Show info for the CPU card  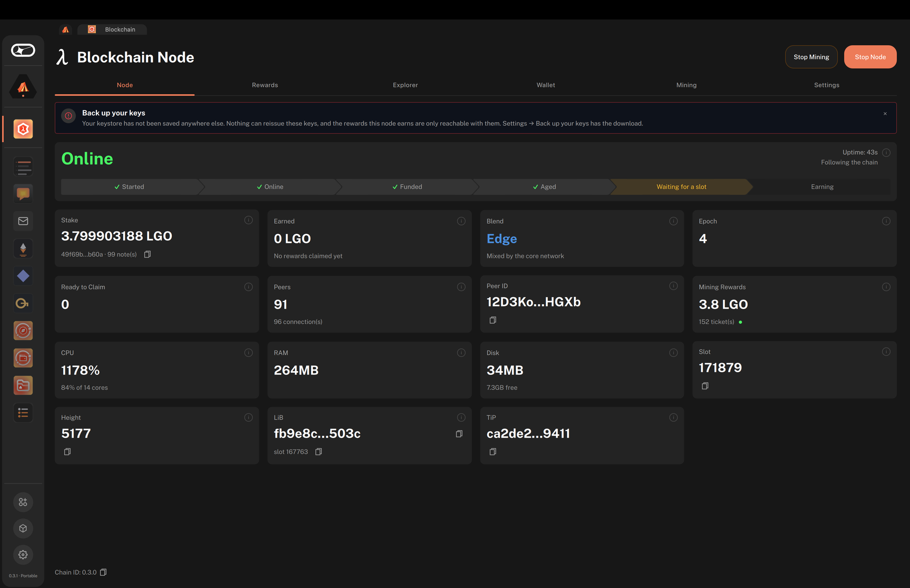(x=249, y=353)
